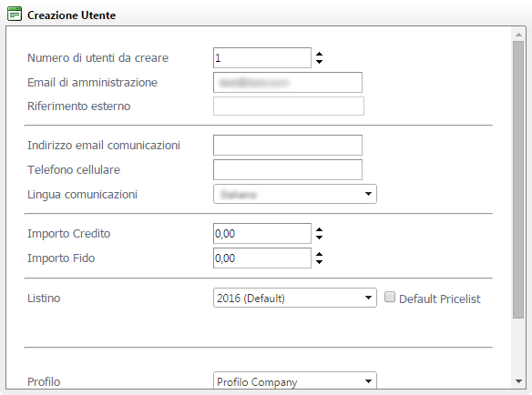Click the scrollbar down arrow

click(518, 381)
